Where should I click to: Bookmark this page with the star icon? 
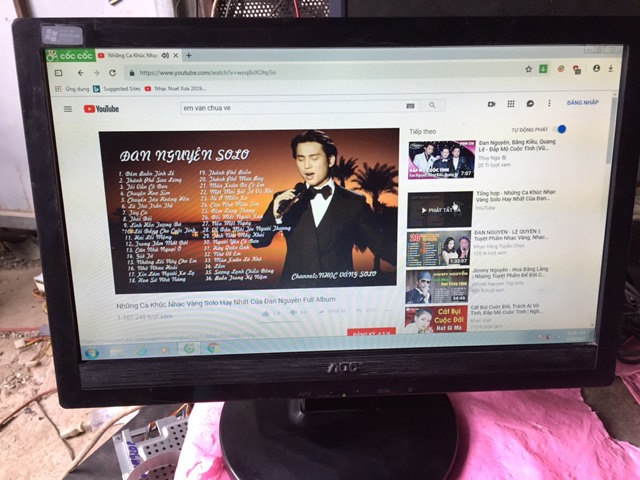527,68
